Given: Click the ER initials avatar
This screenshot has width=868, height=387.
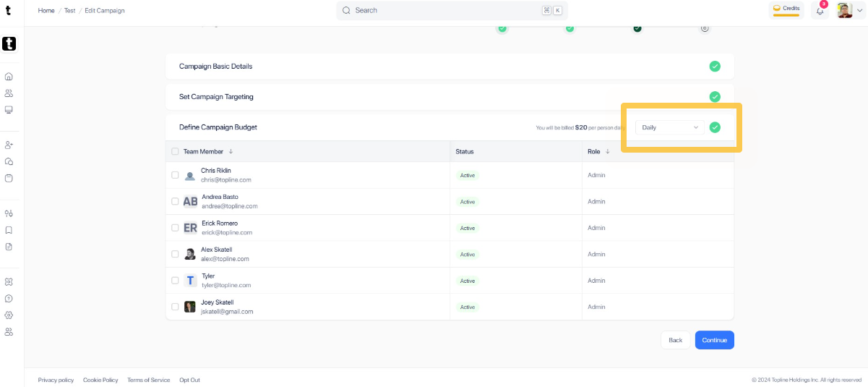Looking at the screenshot, I should pyautogui.click(x=190, y=228).
